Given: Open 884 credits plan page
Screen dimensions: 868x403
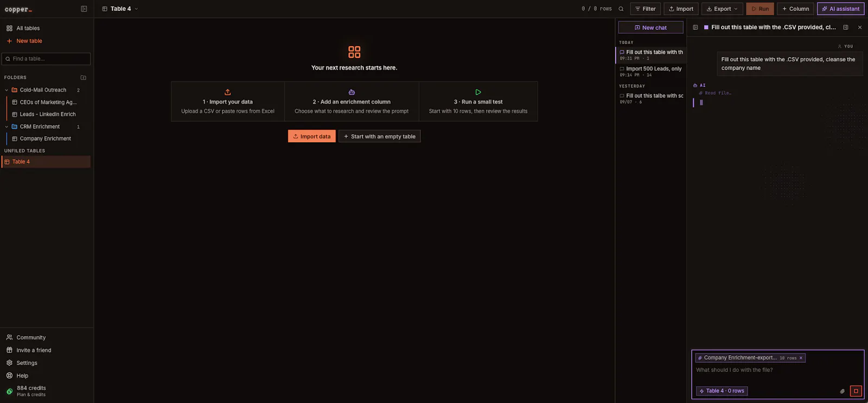Looking at the screenshot, I should click(x=31, y=391).
